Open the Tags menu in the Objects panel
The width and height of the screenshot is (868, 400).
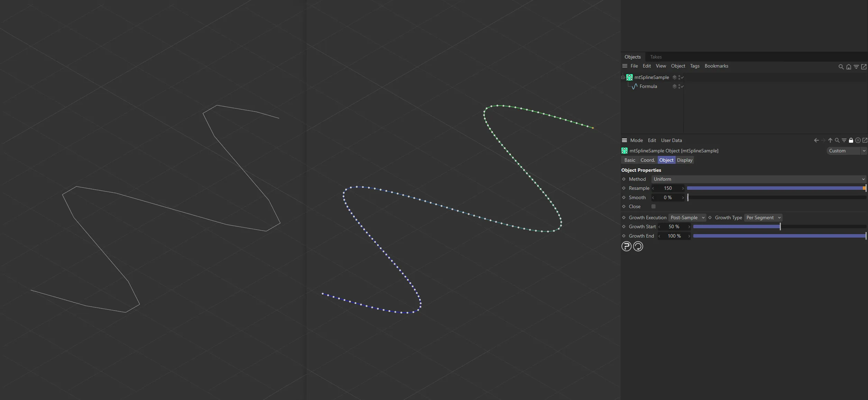tap(695, 66)
